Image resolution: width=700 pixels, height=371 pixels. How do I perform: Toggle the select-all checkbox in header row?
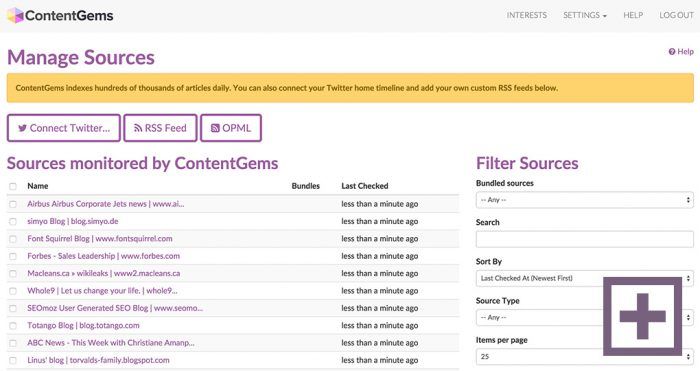pyautogui.click(x=13, y=186)
